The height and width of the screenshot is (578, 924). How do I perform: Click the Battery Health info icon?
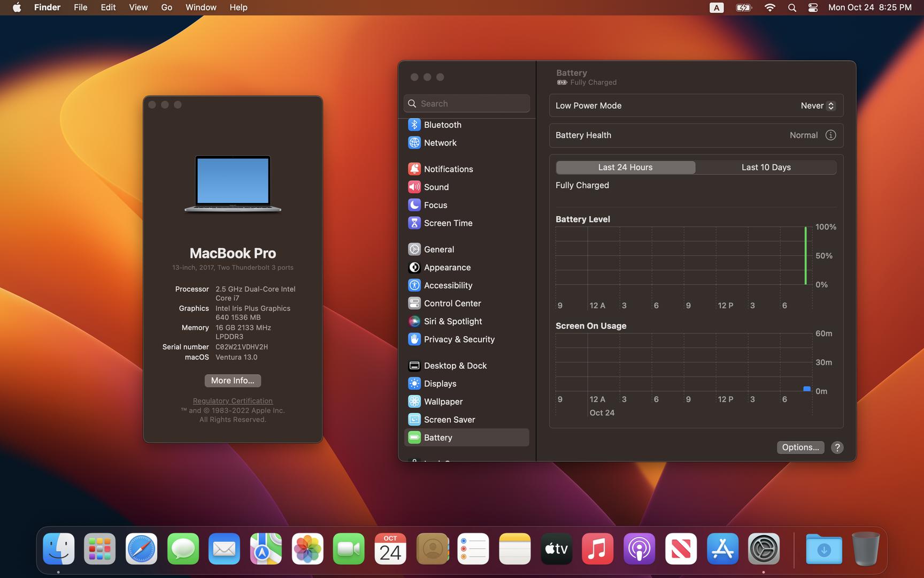click(x=830, y=135)
